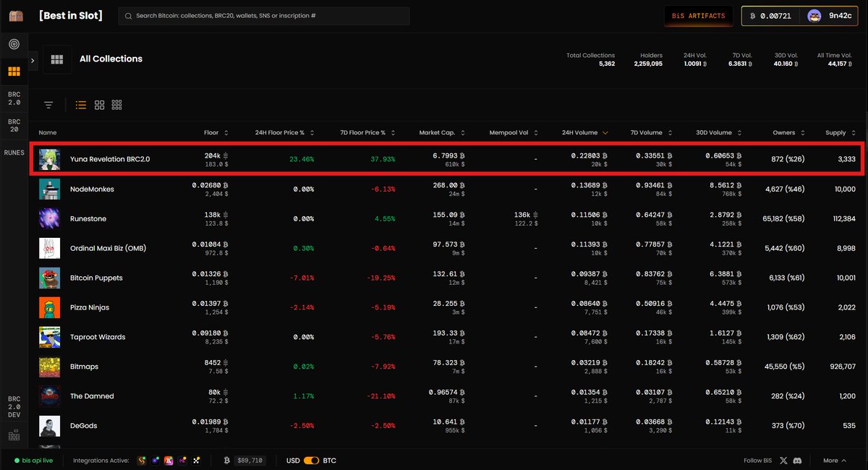Click the magnifier icon in search bar
This screenshot has height=470, width=868.
[129, 16]
